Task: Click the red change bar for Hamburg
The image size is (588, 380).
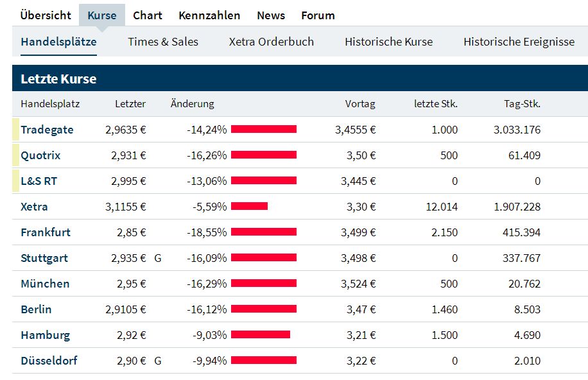Action: [x=261, y=334]
